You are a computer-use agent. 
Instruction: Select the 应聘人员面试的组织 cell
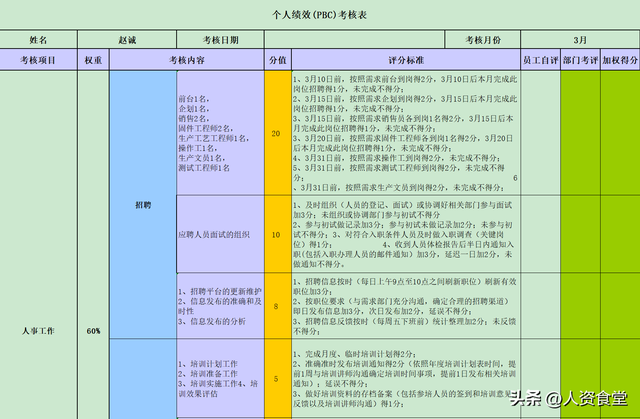point(220,234)
